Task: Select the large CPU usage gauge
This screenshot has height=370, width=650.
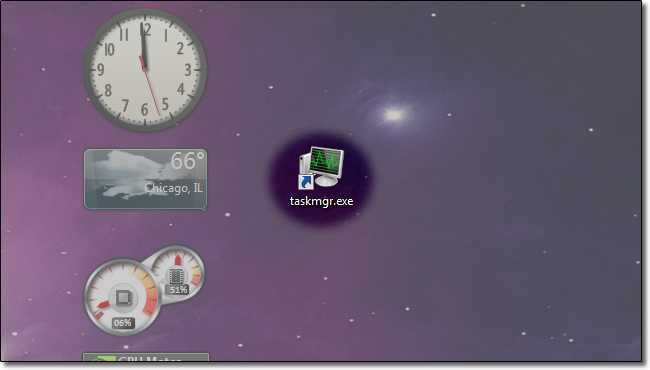Action: coord(121,297)
